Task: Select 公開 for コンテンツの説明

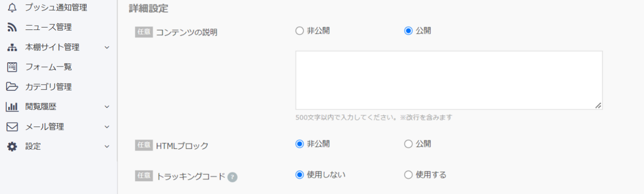Action: point(408,31)
